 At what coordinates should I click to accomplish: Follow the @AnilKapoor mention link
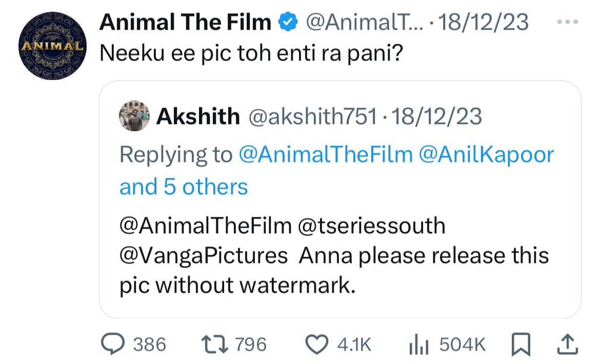tap(486, 154)
